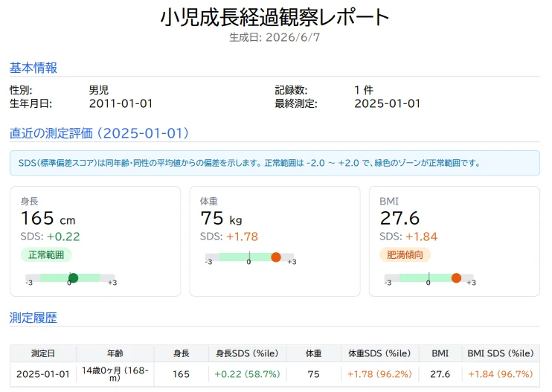Viewport: 552px width, 392px height.
Task: Select last measurement value 2025-01-01 in 基本情報
Action: [x=388, y=104]
